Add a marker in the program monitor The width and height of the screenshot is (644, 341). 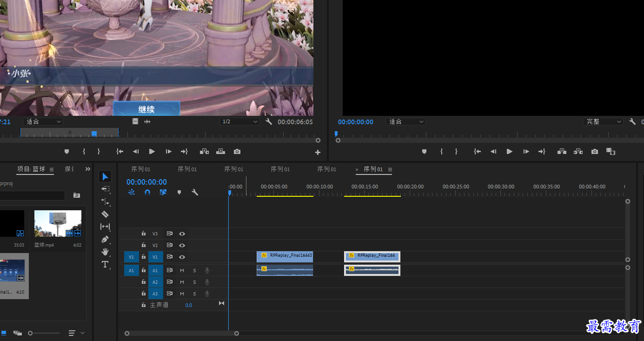pyautogui.click(x=424, y=152)
